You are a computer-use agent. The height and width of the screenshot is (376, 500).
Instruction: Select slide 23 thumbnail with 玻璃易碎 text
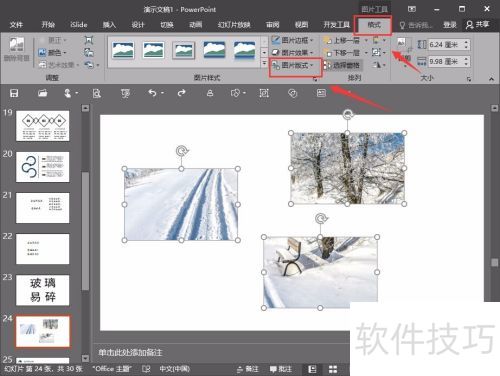point(43,290)
